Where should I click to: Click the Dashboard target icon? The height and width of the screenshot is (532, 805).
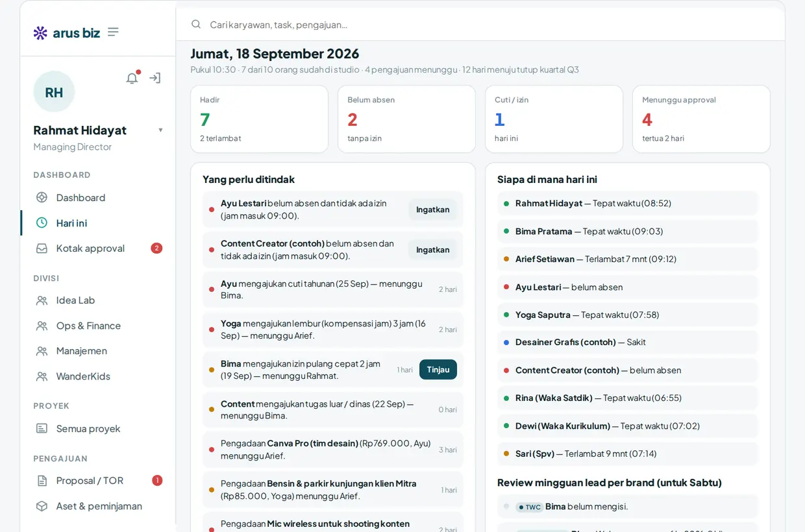pos(42,197)
